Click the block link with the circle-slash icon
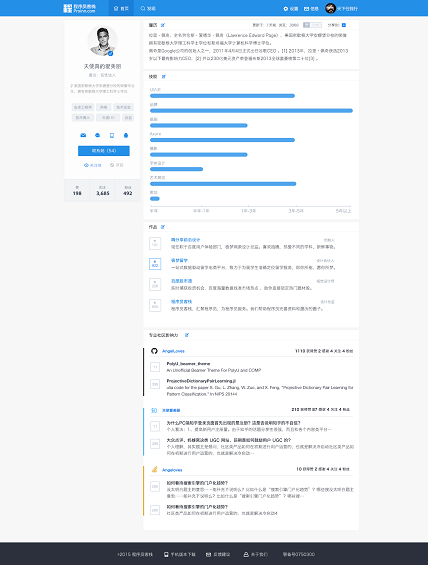Image resolution: width=428 pixels, height=565 pixels. point(117,165)
